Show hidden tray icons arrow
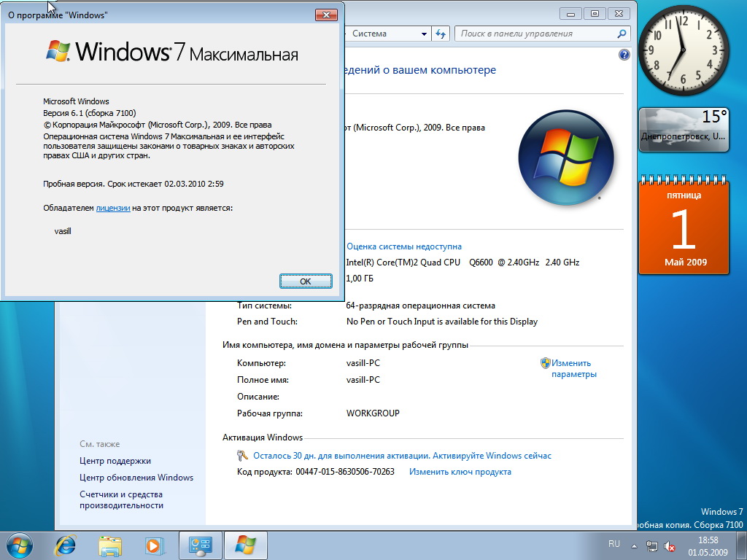This screenshot has width=747, height=560. click(x=634, y=546)
